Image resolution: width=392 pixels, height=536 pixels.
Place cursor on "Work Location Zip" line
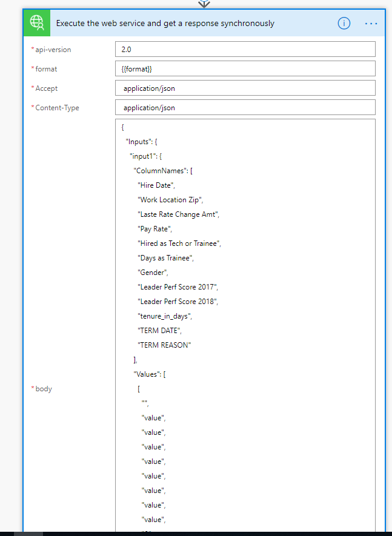(x=171, y=200)
